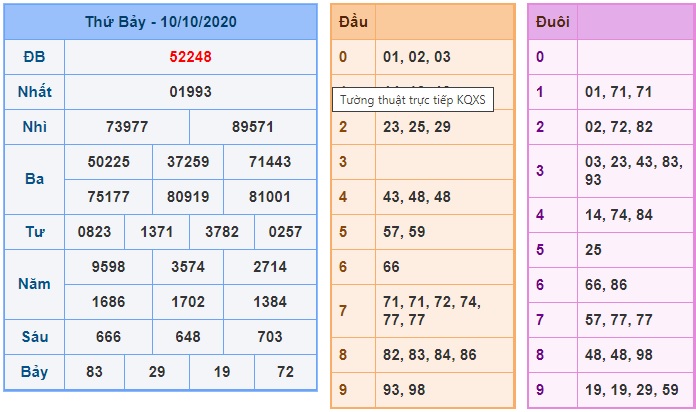Select Ba prize number 75177
Viewport: 696px width, 412px height.
coord(108,197)
